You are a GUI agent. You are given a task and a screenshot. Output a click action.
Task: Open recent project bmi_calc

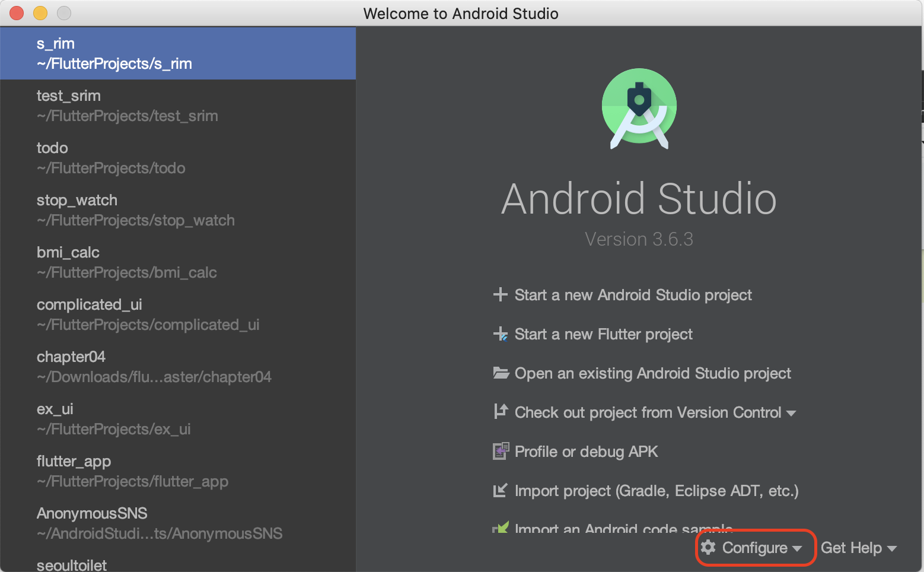(178, 262)
